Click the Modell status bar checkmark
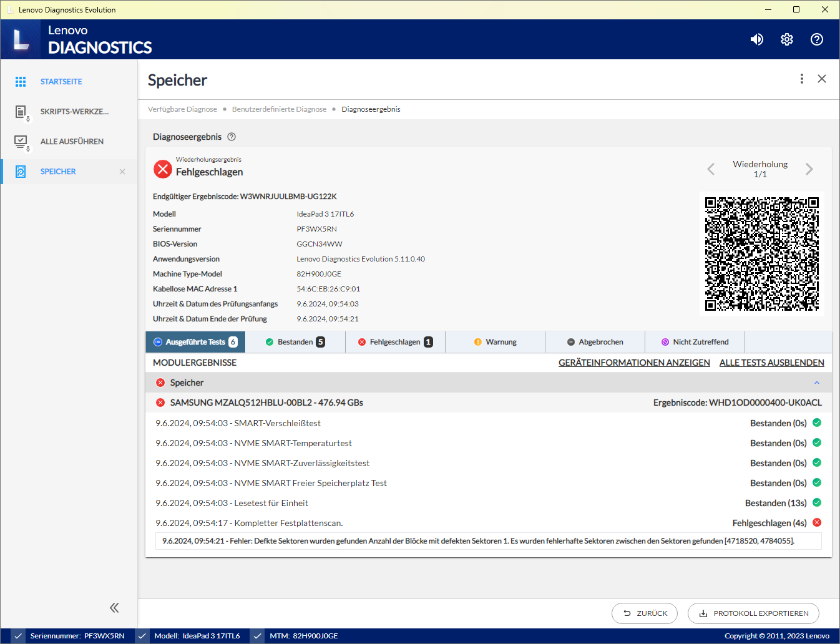Screen dimensions: 840x644 (x=142, y=636)
